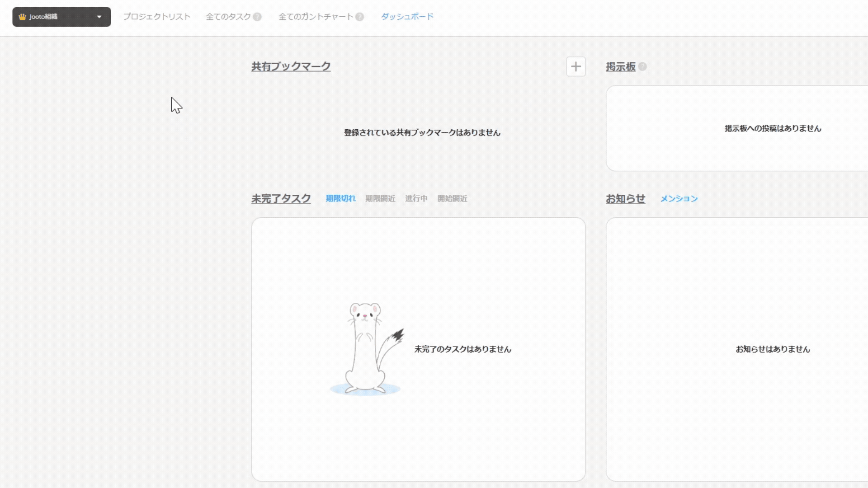Viewport: 868px width, 488px height.
Task: Select the 期限切れ filter
Action: pyautogui.click(x=340, y=199)
